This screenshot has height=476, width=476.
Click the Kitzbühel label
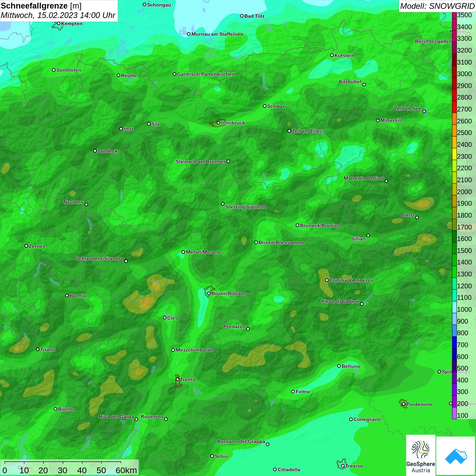(x=350, y=82)
